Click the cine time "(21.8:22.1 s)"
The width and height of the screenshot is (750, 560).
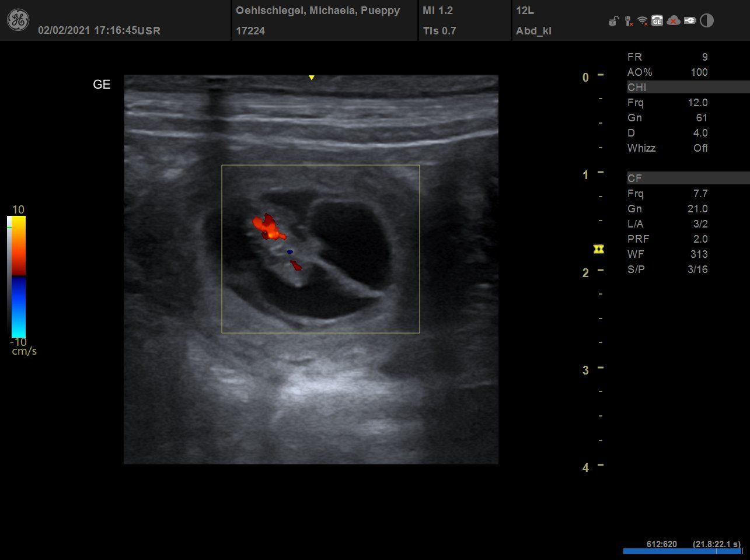tap(717, 544)
